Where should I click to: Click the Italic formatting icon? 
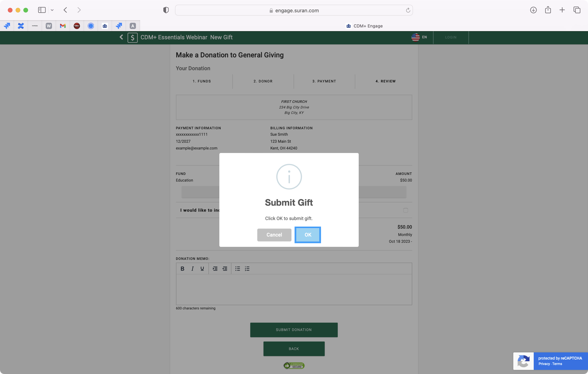click(192, 269)
